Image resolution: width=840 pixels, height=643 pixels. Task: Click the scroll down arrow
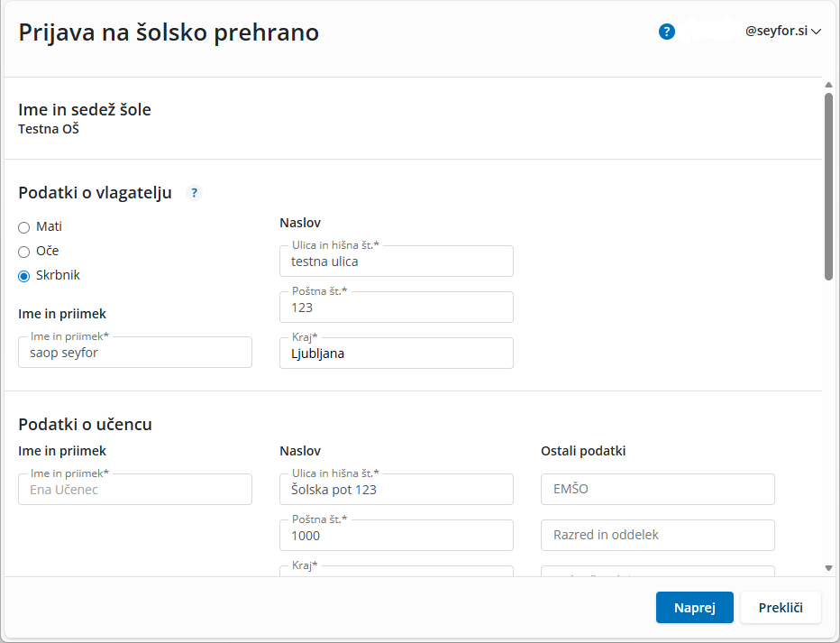point(828,568)
